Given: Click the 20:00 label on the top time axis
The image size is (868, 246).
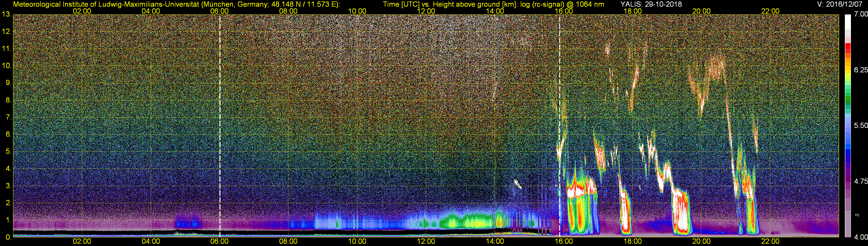Looking at the screenshot, I should [x=702, y=11].
